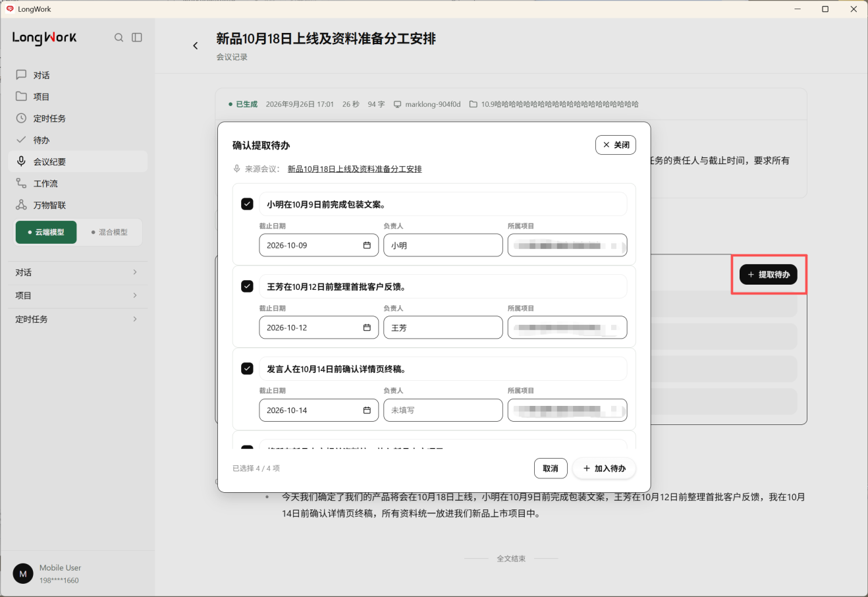Uncheck the 发言人 详情页终稿 task checkbox

(x=247, y=369)
